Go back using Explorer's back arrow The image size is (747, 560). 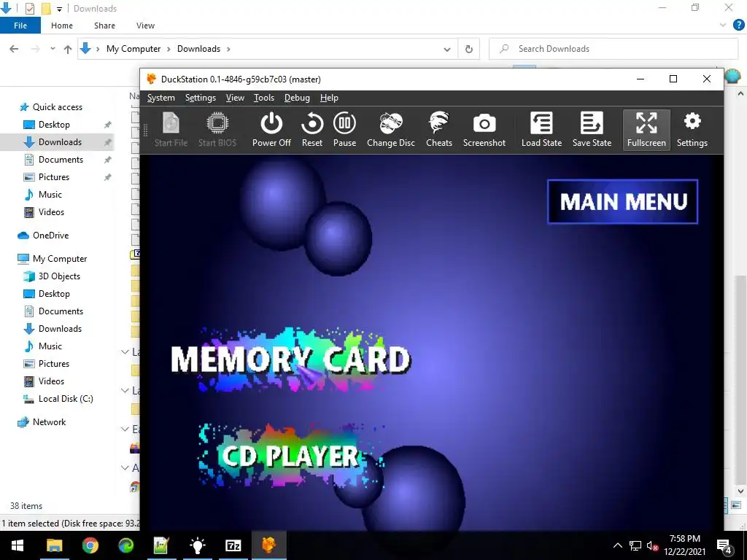(x=14, y=49)
